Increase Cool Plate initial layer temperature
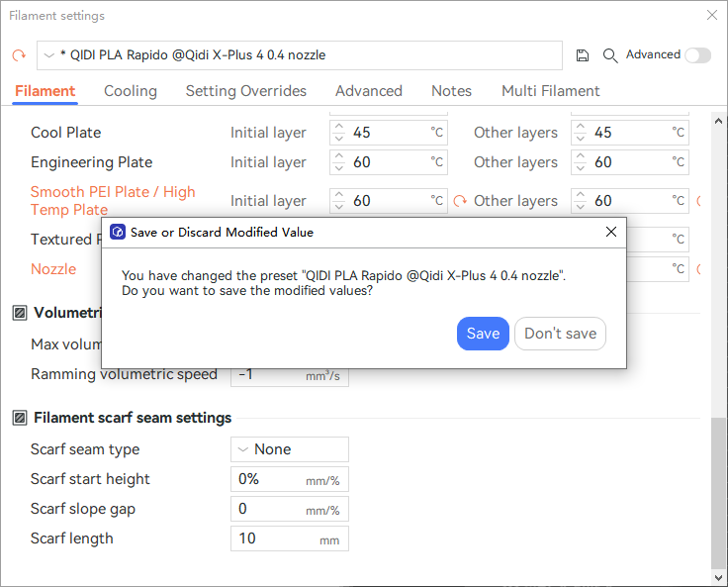Screen dimensions: 728x587 pyautogui.click(x=339, y=127)
